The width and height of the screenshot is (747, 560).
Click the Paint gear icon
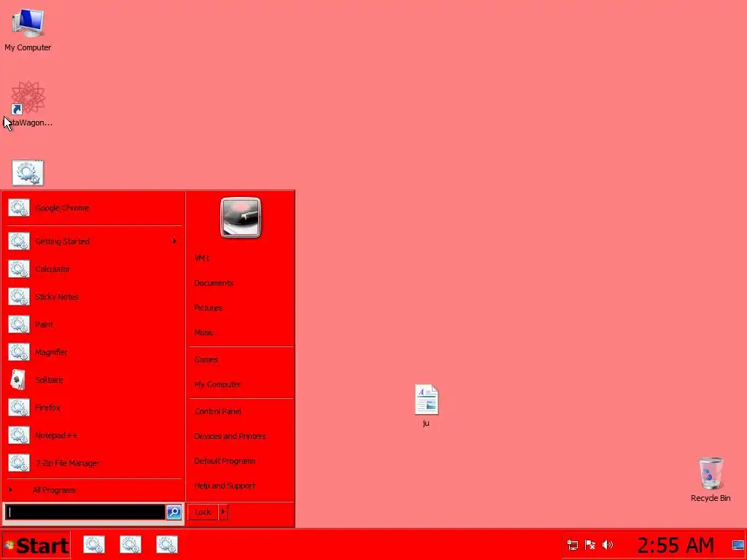[19, 324]
